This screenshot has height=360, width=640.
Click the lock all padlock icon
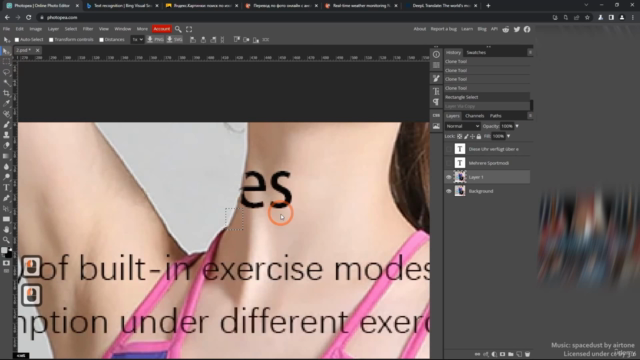[479, 136]
